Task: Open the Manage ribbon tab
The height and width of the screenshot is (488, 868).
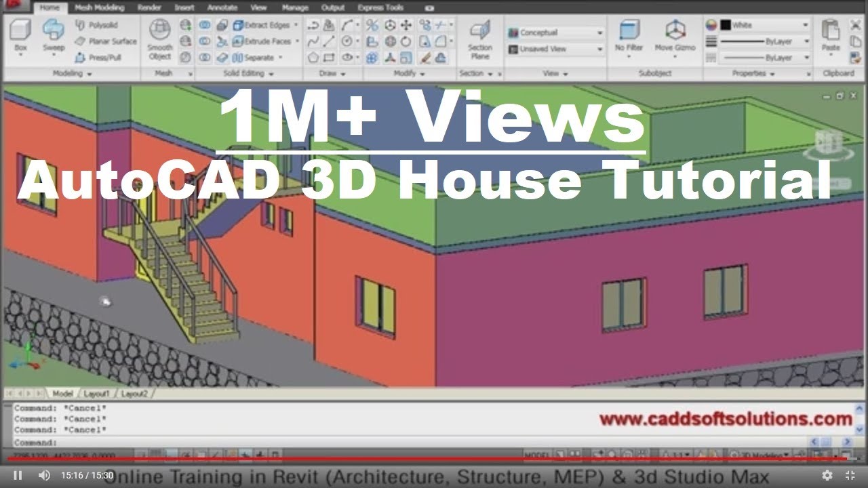Action: (295, 7)
